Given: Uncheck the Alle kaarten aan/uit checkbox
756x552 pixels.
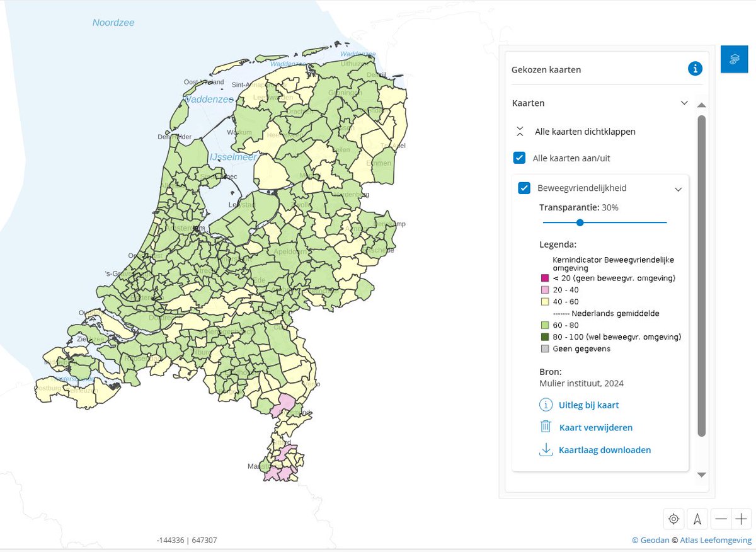Looking at the screenshot, I should (x=519, y=158).
